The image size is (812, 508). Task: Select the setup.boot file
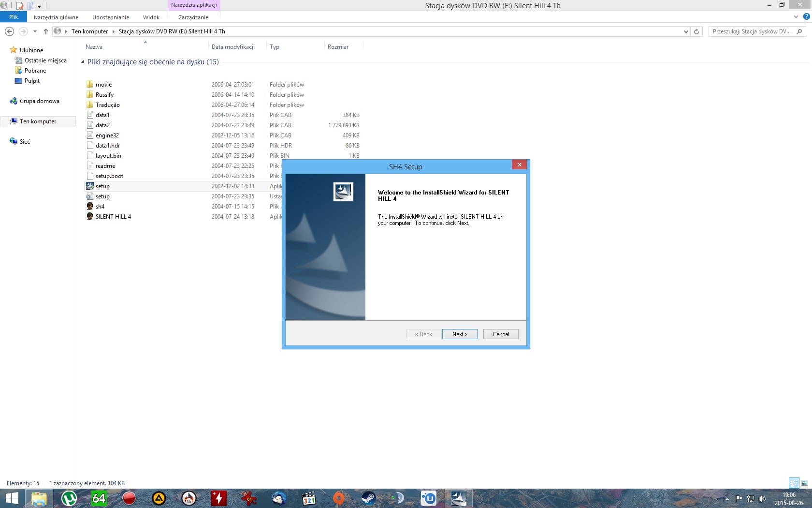coord(109,176)
